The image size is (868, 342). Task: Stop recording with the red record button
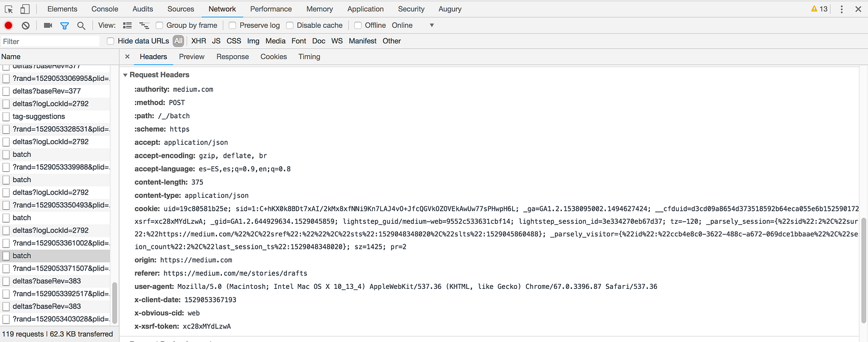(9, 25)
